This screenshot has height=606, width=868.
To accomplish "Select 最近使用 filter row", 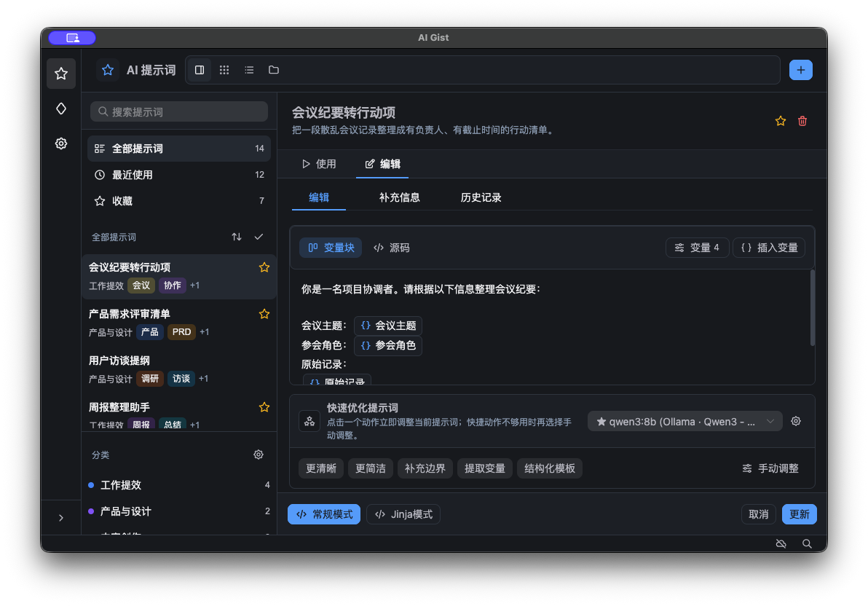I will point(179,175).
